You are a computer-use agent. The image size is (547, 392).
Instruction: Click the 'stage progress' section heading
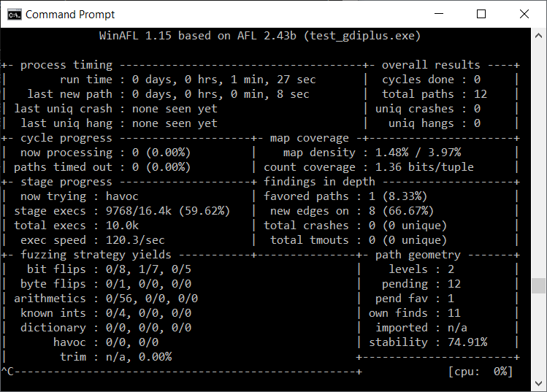66,182
